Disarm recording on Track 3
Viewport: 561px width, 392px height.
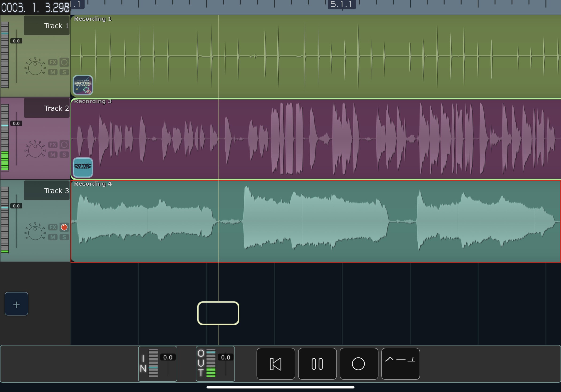[x=64, y=227]
